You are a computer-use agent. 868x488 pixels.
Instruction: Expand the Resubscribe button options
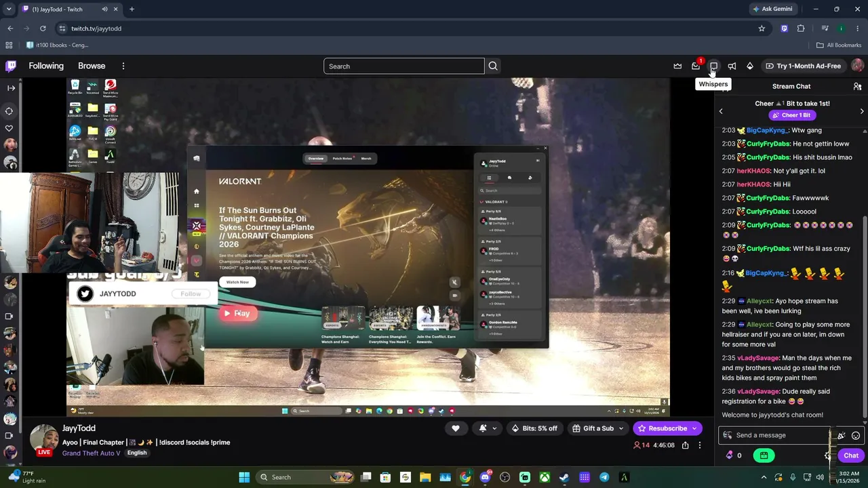click(694, 428)
